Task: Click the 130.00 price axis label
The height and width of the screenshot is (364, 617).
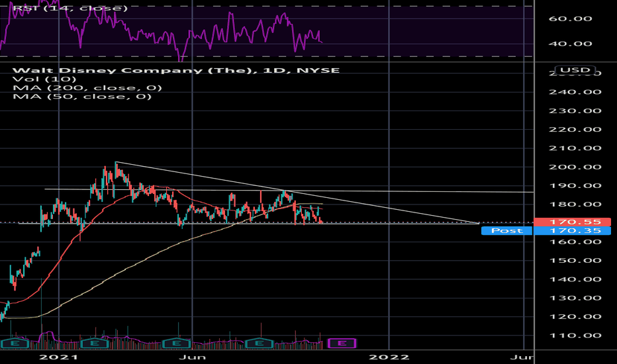Action: [575, 298]
